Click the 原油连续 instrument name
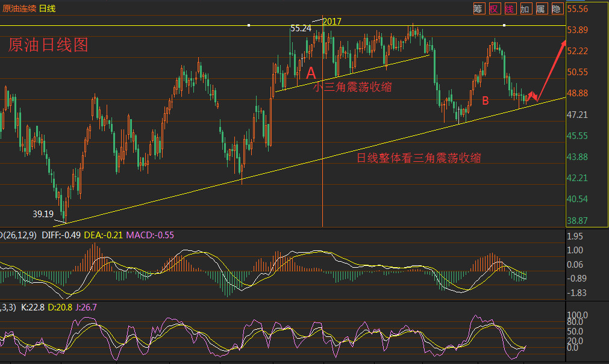Image resolution: width=609 pixels, height=364 pixels. coord(19,8)
